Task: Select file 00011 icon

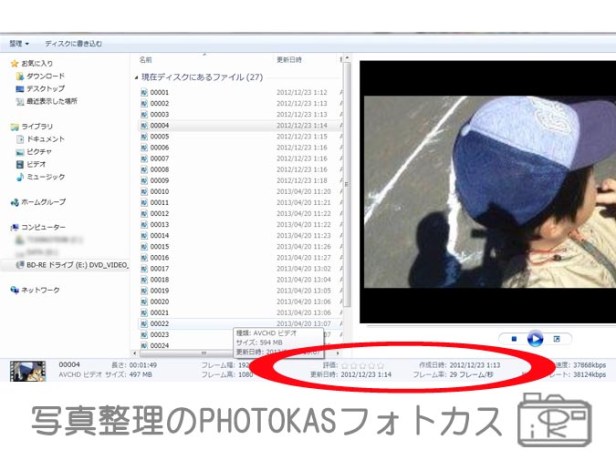Action: point(144,203)
